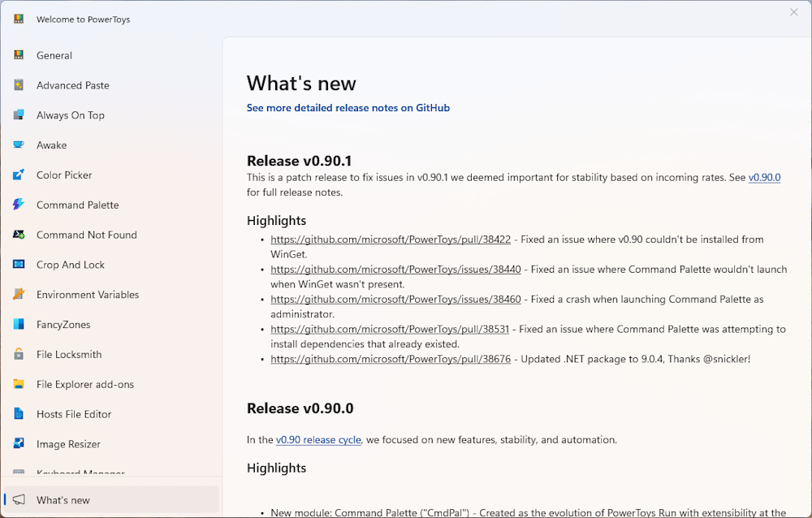Viewport: 812px width, 518px height.
Task: Open the issues 38460 GitHub link
Action: coord(395,300)
